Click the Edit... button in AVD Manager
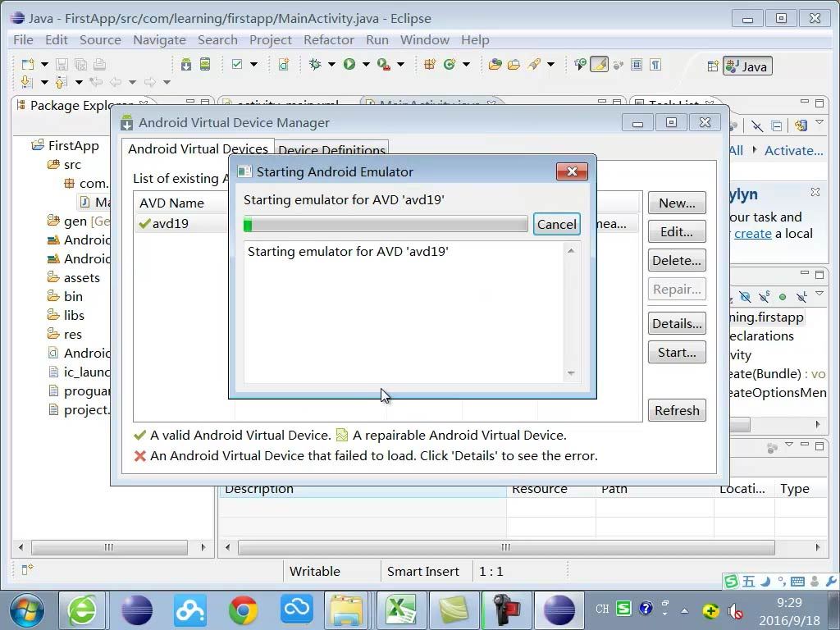The height and width of the screenshot is (630, 840). (x=677, y=231)
